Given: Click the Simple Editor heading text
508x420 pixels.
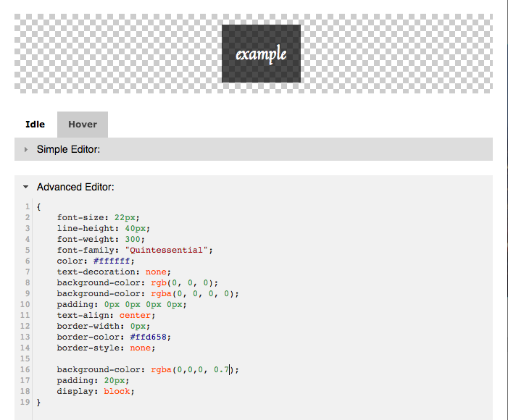Looking at the screenshot, I should [x=68, y=149].
